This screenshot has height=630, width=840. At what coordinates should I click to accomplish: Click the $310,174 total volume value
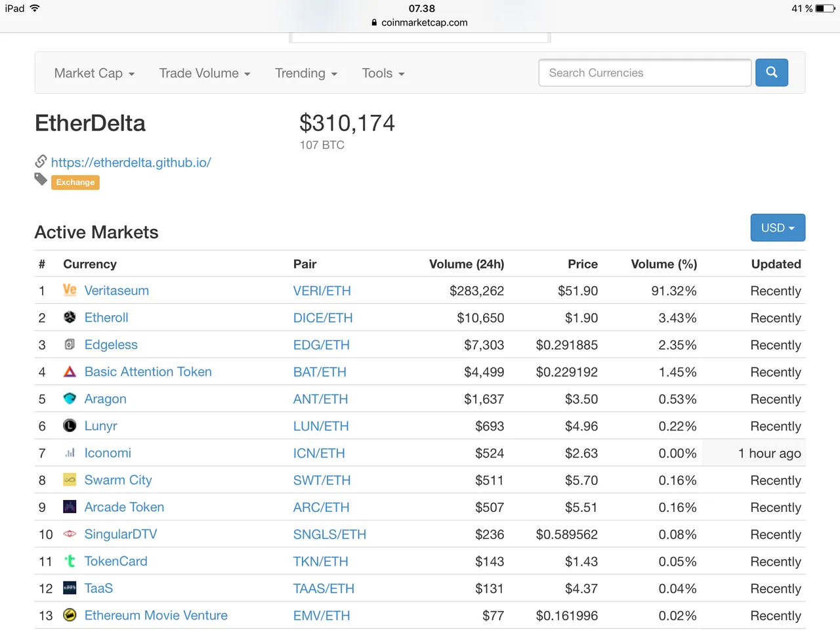click(x=347, y=123)
